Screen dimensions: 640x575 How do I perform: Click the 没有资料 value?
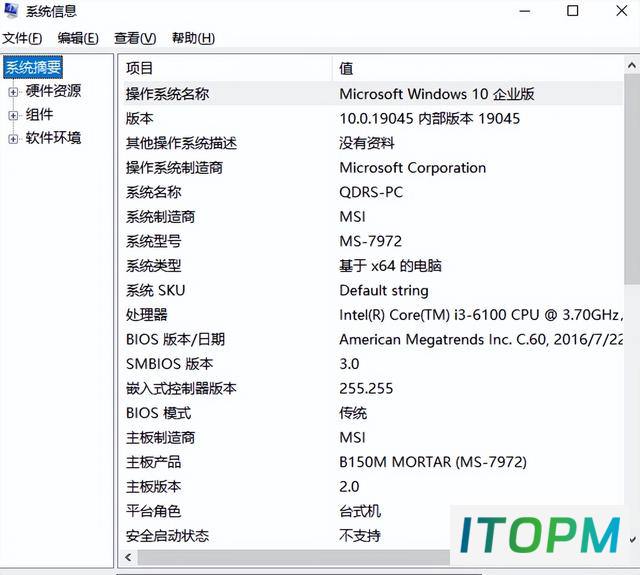click(367, 143)
